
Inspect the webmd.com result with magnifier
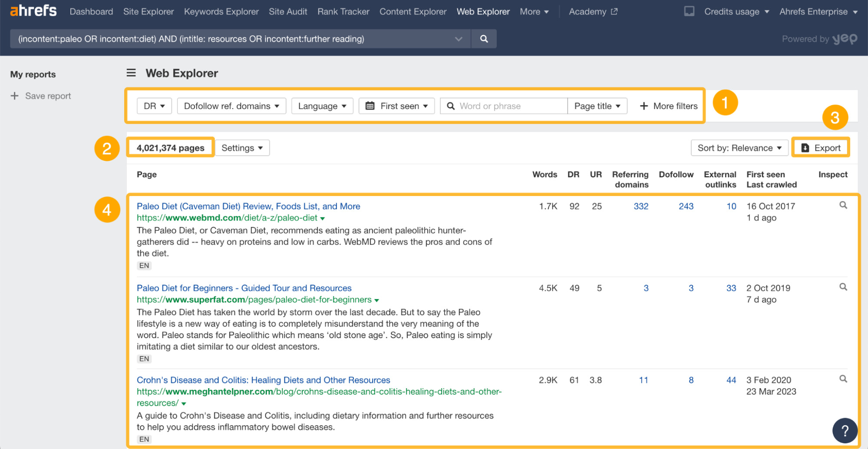(x=843, y=205)
